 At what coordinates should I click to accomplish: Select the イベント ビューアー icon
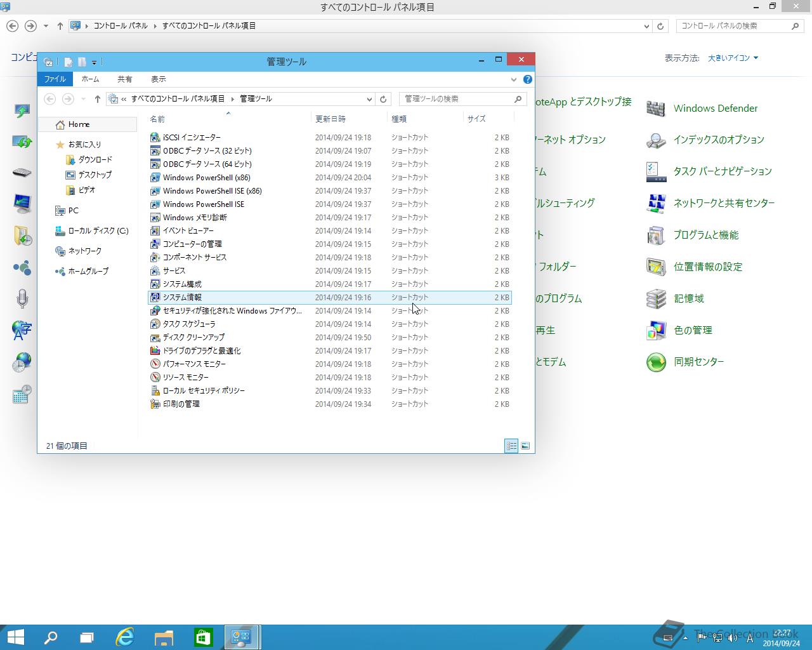point(155,230)
